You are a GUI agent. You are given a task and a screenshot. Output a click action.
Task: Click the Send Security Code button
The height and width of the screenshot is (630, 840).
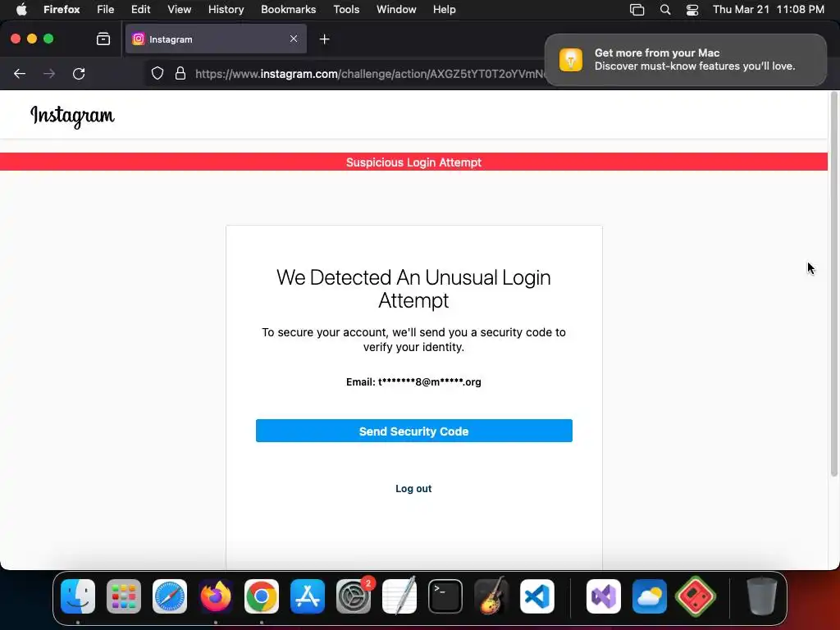(413, 431)
